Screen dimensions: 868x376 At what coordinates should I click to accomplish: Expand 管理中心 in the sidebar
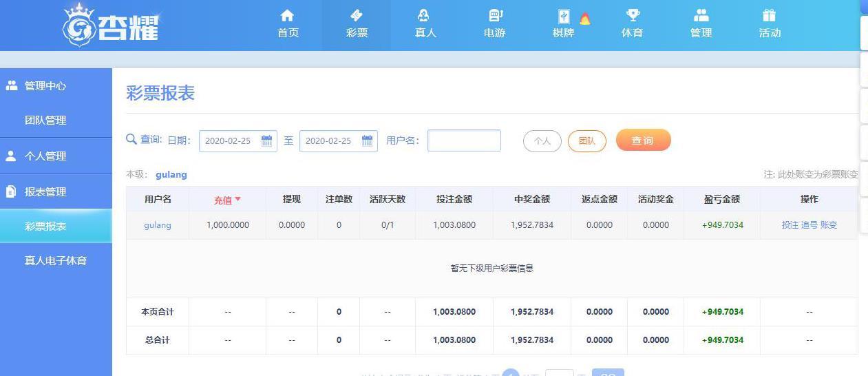45,86
